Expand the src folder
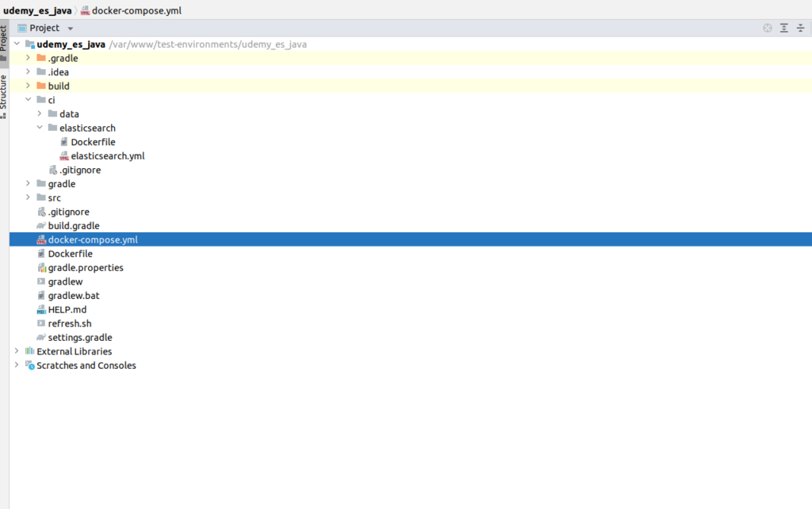Viewport: 812px width, 509px height. (28, 197)
